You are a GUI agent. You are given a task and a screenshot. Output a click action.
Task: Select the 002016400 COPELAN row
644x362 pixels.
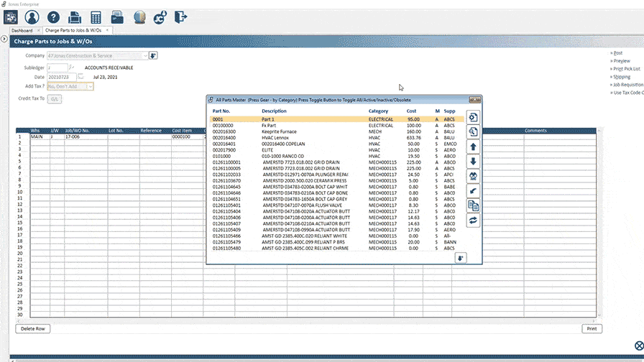(x=337, y=144)
